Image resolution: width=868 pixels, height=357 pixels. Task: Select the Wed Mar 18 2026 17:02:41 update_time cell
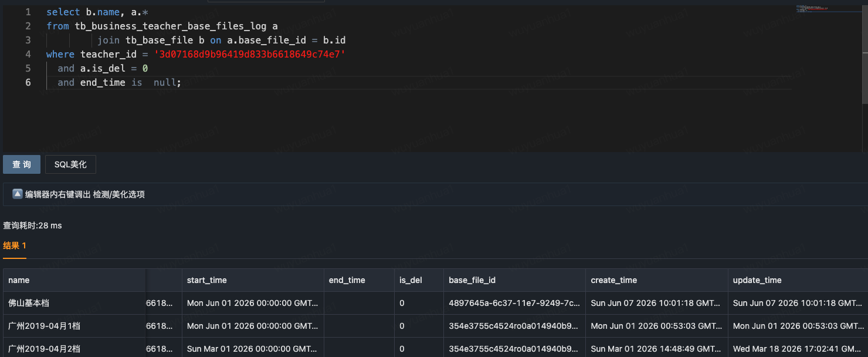[x=798, y=348]
